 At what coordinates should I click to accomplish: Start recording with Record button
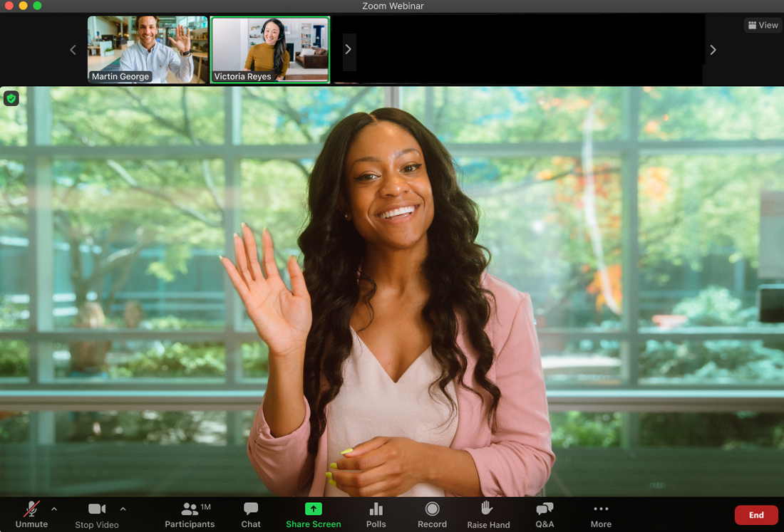coord(432,515)
